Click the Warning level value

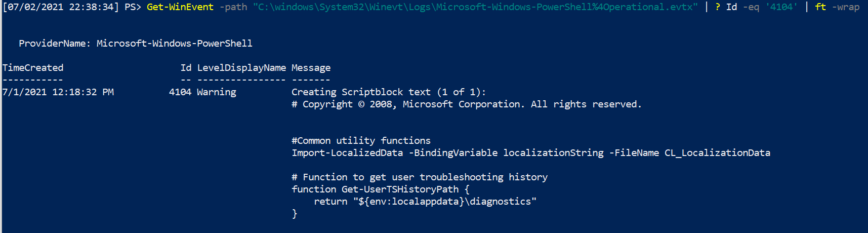(x=216, y=92)
